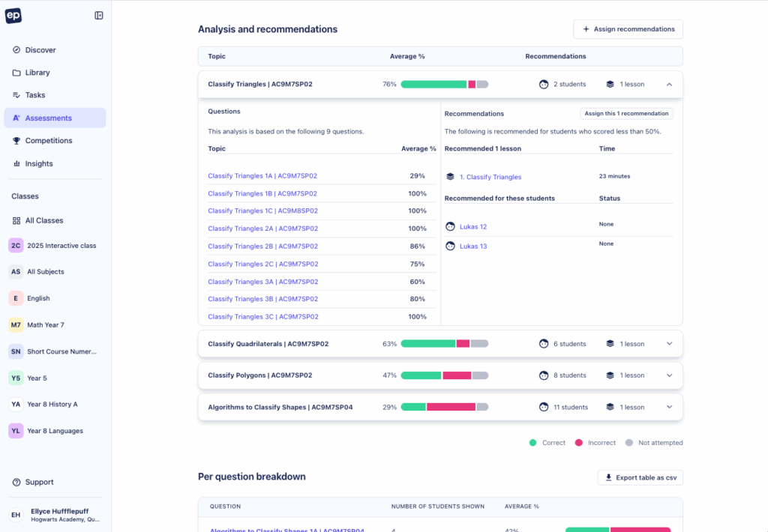Click Export table as csv button

[640, 477]
